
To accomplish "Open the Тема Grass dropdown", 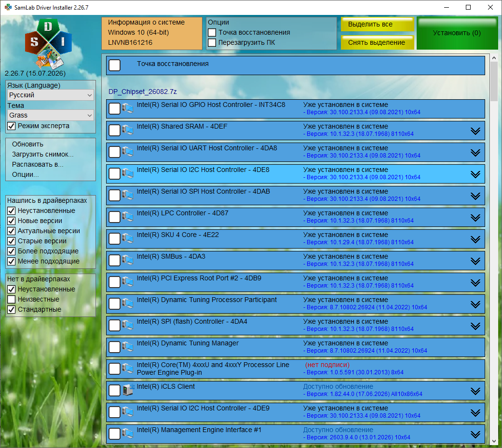I will 51,115.
